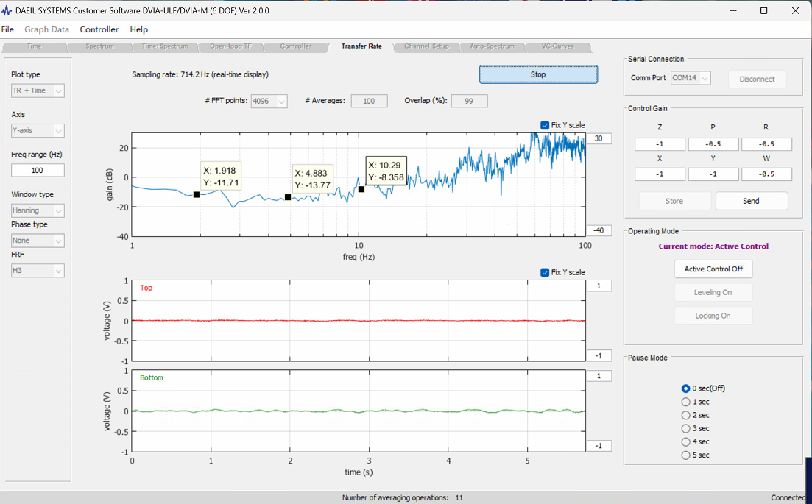This screenshot has height=504, width=812.
Task: Open the Controller menu
Action: coord(99,29)
